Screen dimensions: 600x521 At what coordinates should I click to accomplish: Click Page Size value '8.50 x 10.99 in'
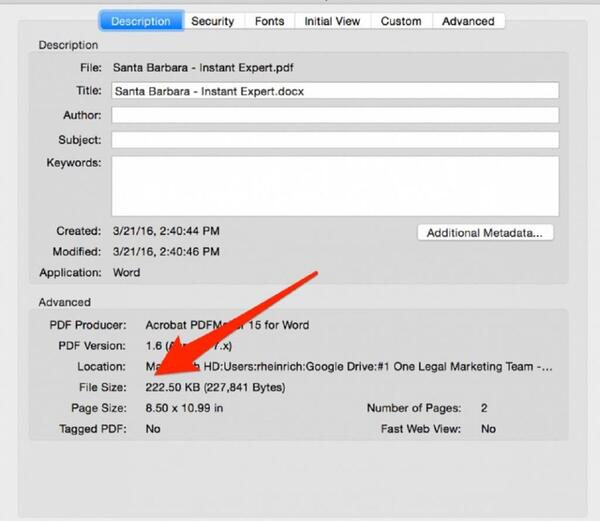tap(184, 408)
